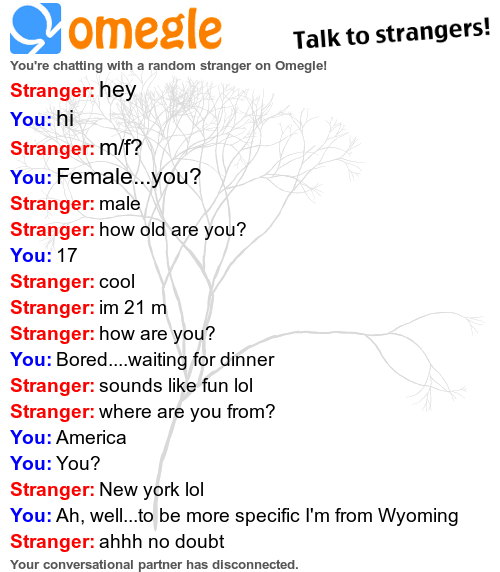
Task: Select the Bored....waiting for dinner line
Action: click(x=142, y=360)
